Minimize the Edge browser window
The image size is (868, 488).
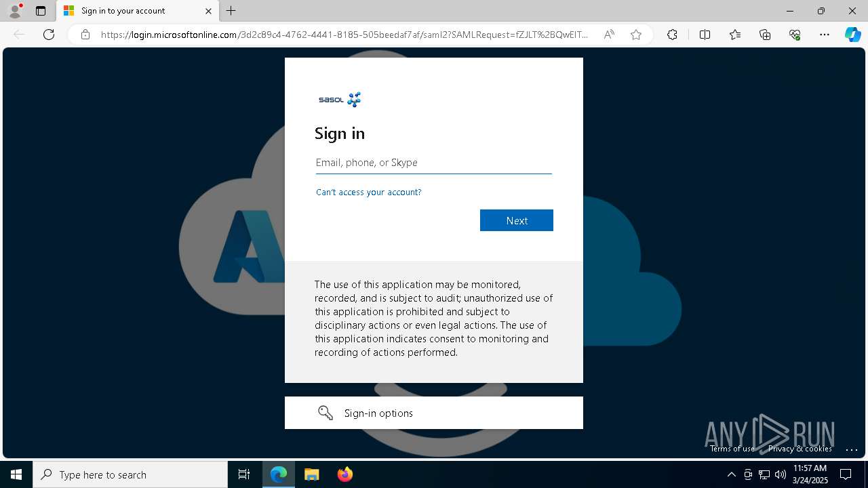[790, 11]
